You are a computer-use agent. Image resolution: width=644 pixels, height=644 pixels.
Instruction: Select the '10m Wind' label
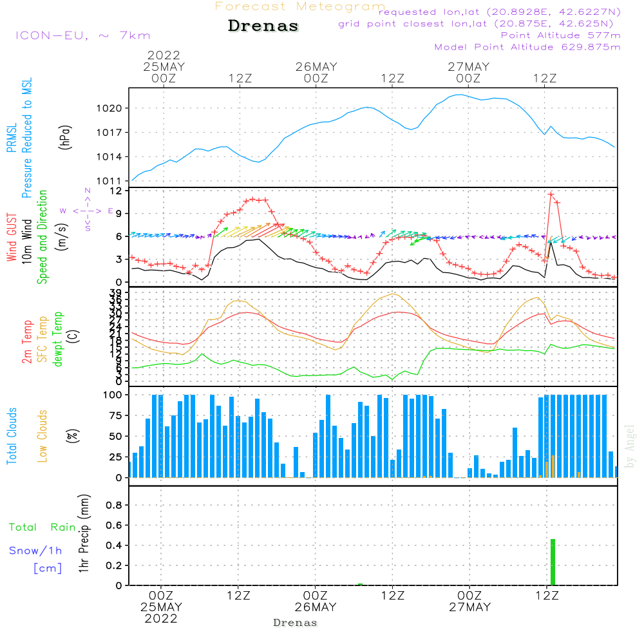(26, 241)
